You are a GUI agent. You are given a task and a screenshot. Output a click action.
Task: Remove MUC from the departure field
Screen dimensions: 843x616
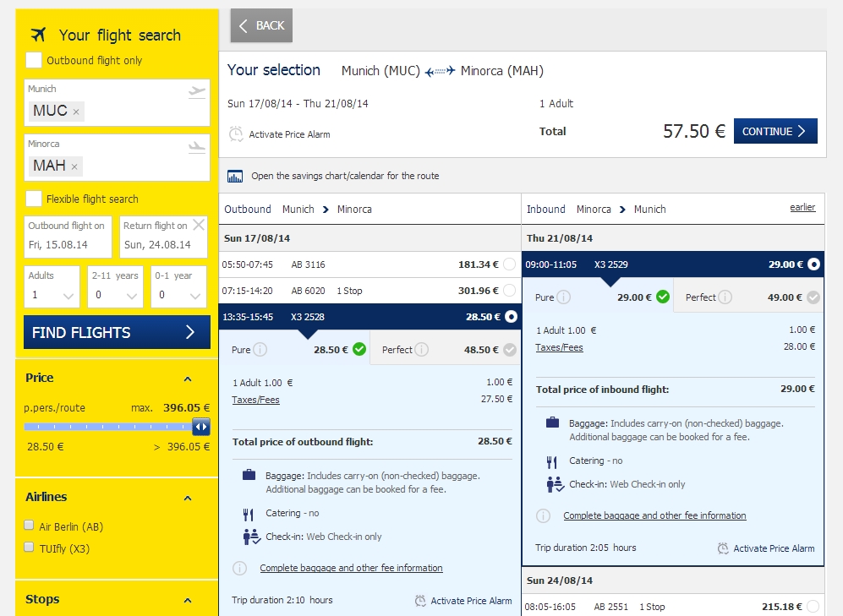tap(76, 112)
